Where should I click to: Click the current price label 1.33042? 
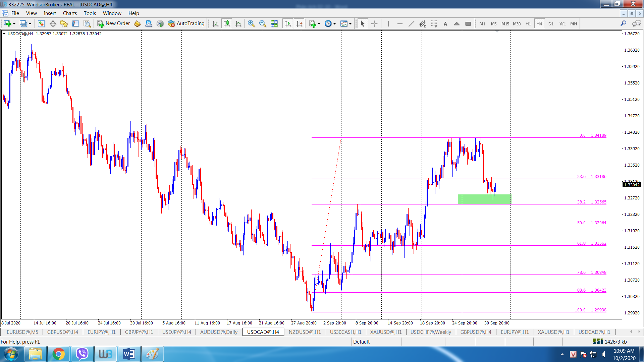pyautogui.click(x=632, y=185)
